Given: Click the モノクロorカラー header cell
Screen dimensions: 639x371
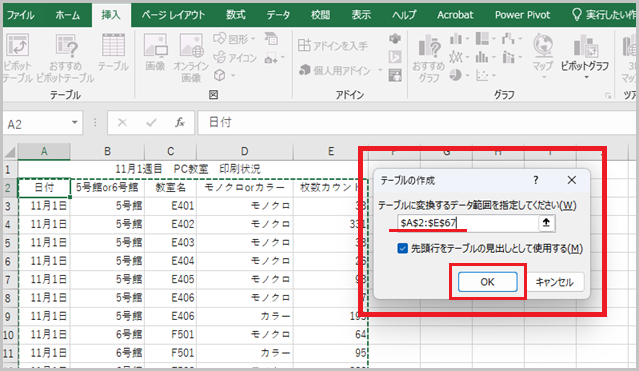Looking at the screenshot, I should [245, 187].
